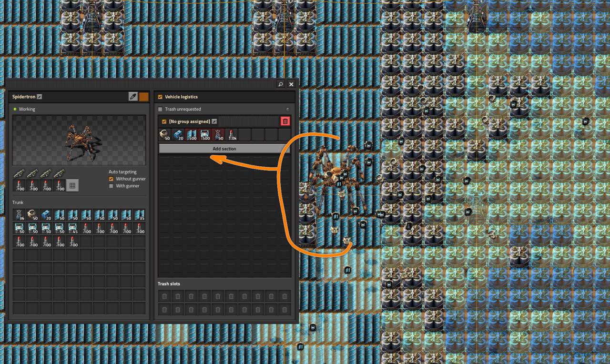
Task: Select the substation stack of 36 in Trunk
Action: click(19, 215)
